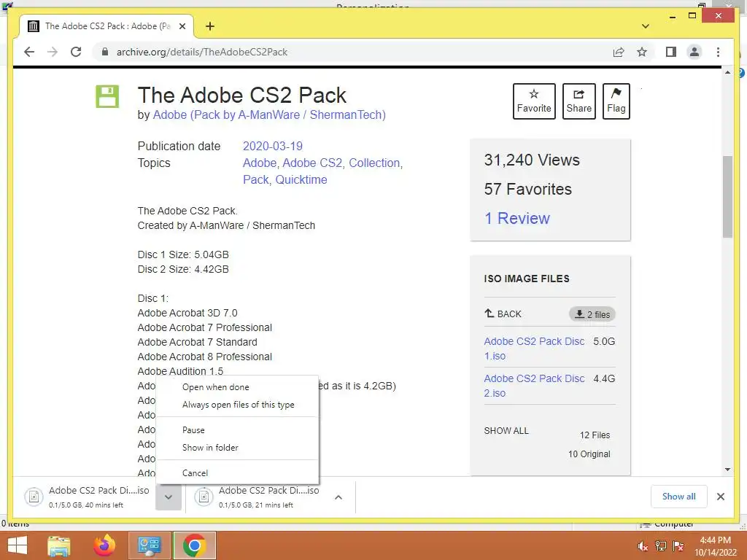Open the Pack topic link
747x560 pixels.
256,179
